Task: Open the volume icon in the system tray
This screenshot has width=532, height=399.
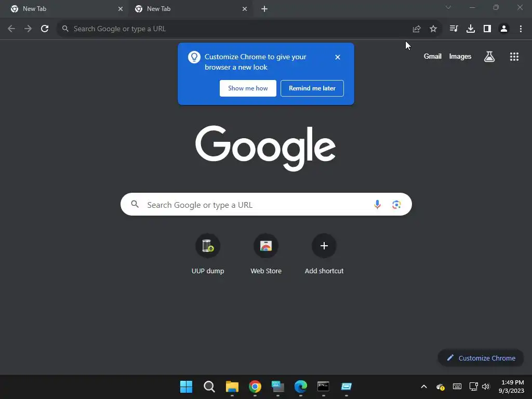Action: click(x=486, y=387)
